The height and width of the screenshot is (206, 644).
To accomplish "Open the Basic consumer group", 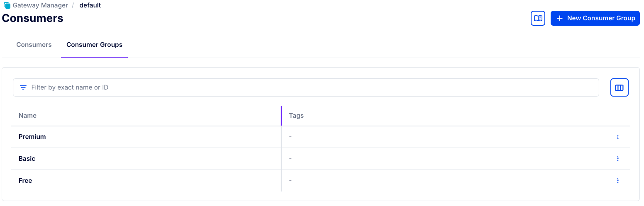I will click(27, 159).
